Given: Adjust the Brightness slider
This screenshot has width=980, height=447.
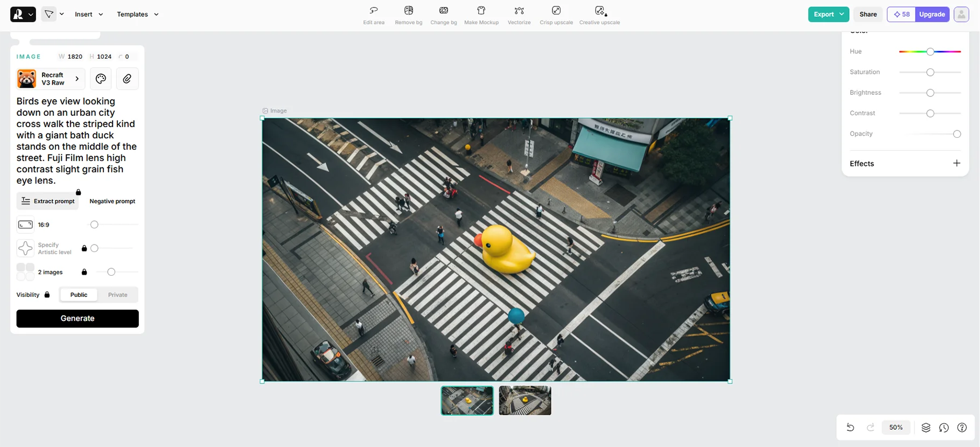Looking at the screenshot, I should tap(930, 93).
